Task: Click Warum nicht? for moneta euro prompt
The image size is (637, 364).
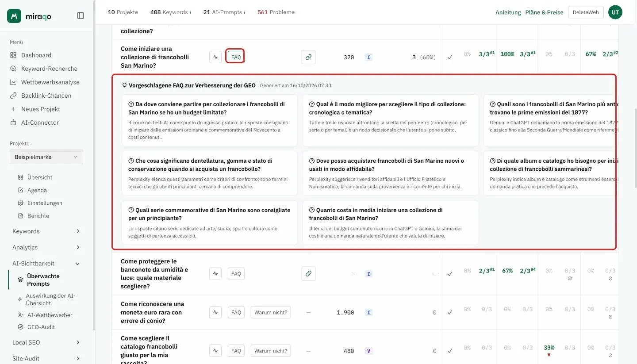Action: point(271,312)
